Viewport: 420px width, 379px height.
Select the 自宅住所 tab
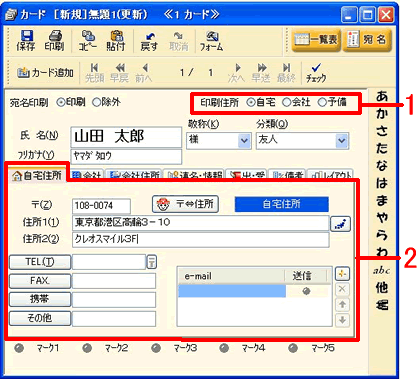pyautogui.click(x=36, y=175)
